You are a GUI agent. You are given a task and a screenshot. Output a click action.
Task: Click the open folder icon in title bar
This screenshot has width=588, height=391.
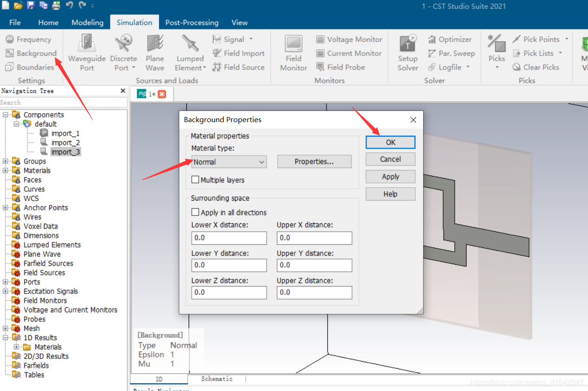pos(18,6)
